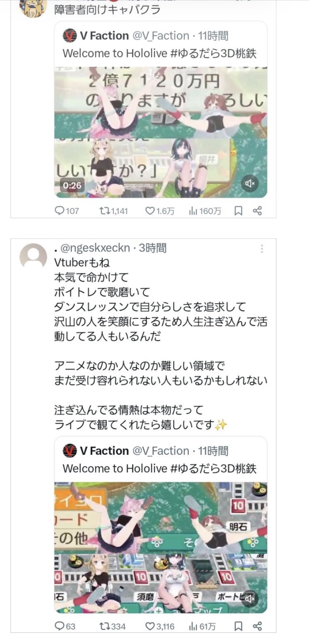Like the tweet with 3,116 likes
309x644 pixels.
tap(160, 626)
